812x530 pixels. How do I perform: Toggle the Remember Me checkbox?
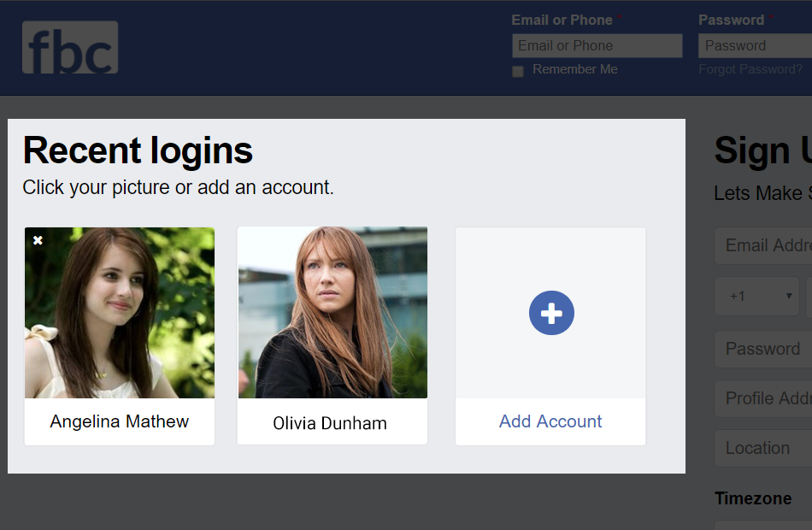(x=517, y=72)
